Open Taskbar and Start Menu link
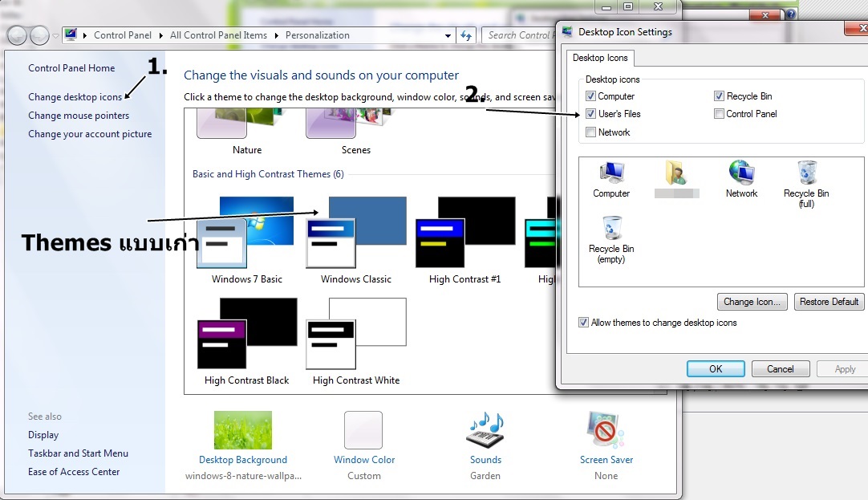868x500 pixels. 78,453
